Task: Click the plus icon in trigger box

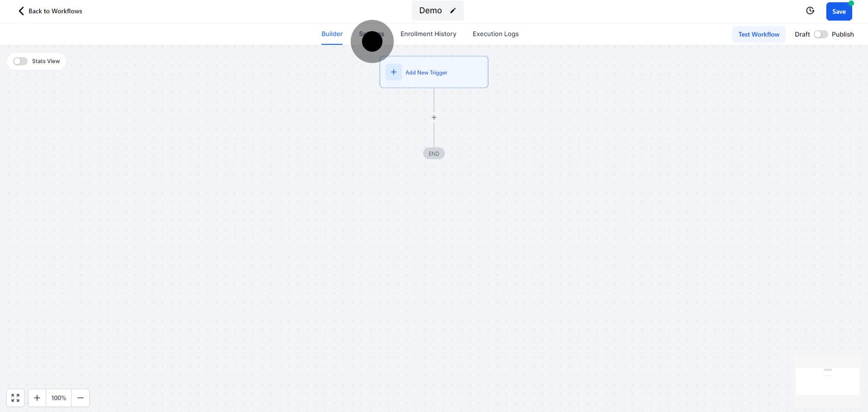Action: 393,72
